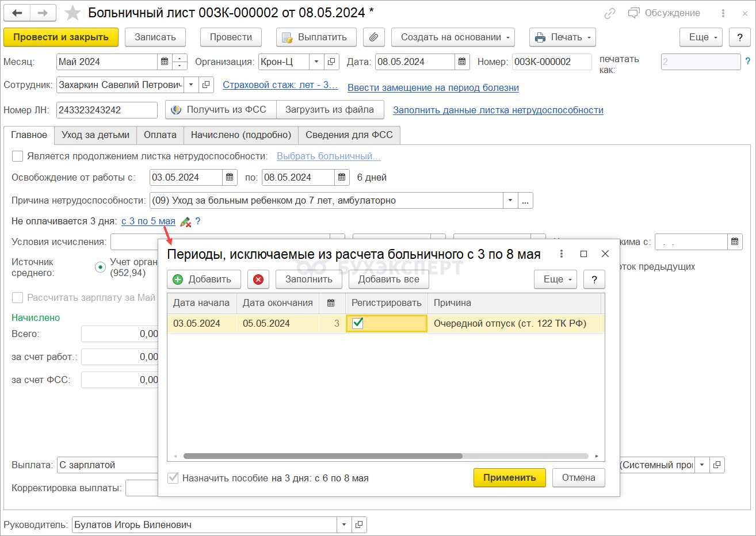
Task: Click the Добавить button in the dialog
Action: pyautogui.click(x=204, y=280)
